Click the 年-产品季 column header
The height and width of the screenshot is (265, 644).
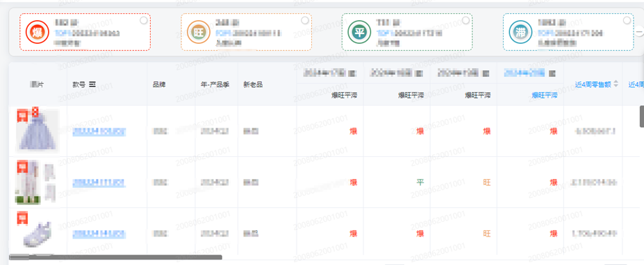[215, 85]
